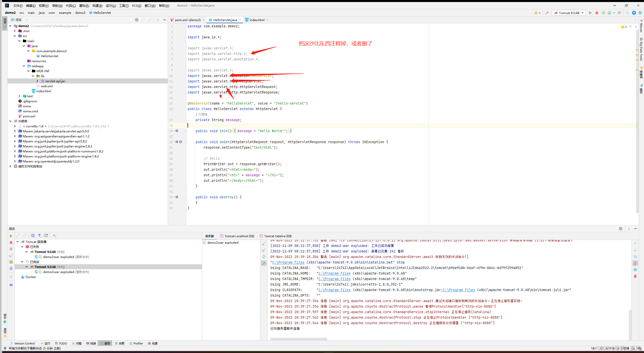Click the console horizontal scrollbar thumb

[298, 339]
